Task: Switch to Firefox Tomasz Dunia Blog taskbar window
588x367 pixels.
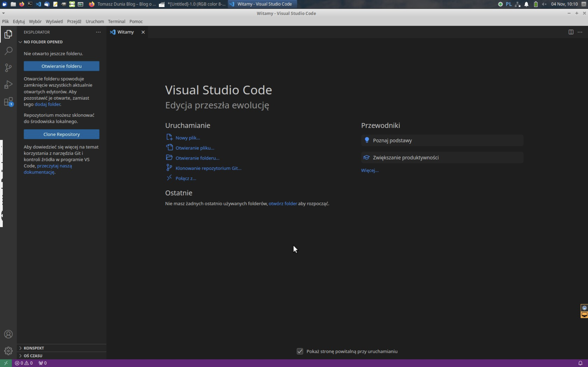Action: coord(123,4)
